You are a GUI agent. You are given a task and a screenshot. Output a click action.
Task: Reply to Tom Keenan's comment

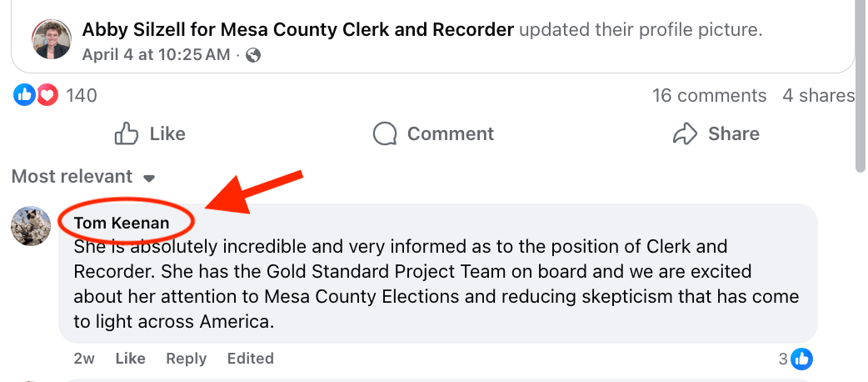[186, 359]
